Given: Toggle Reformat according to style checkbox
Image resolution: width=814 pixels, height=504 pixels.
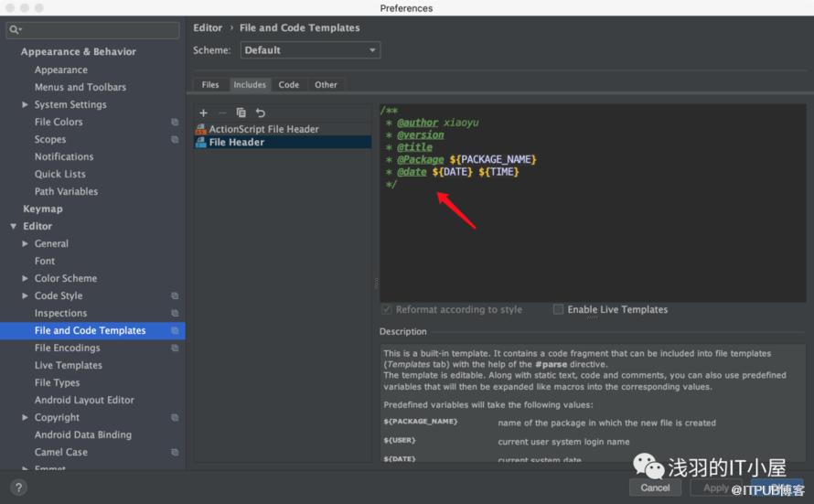Looking at the screenshot, I should pos(387,310).
